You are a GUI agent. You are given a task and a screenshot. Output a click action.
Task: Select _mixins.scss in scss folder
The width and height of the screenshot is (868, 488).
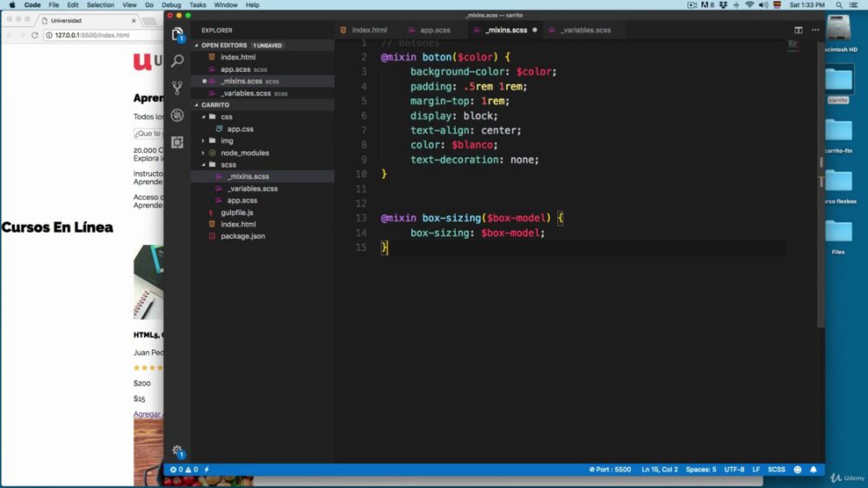(248, 176)
